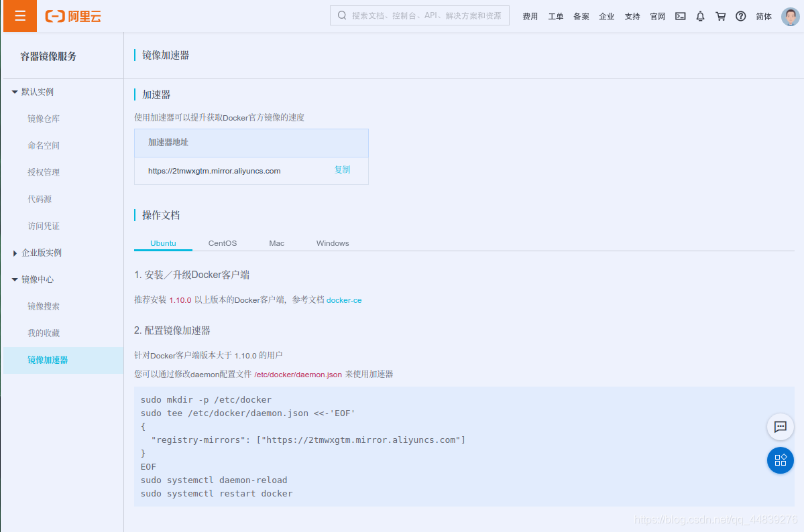Switch to the CentOS tab
This screenshot has width=804, height=532.
pos(223,243)
